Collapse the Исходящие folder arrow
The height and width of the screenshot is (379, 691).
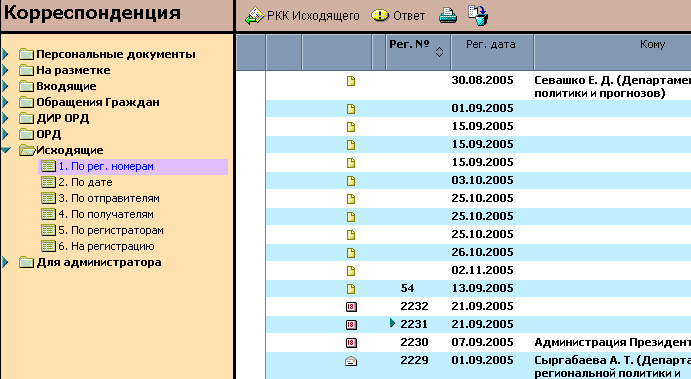(6, 150)
